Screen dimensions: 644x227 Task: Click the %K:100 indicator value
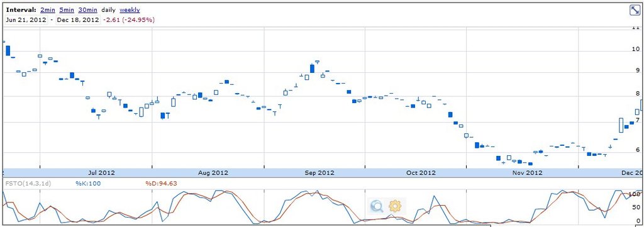point(88,184)
